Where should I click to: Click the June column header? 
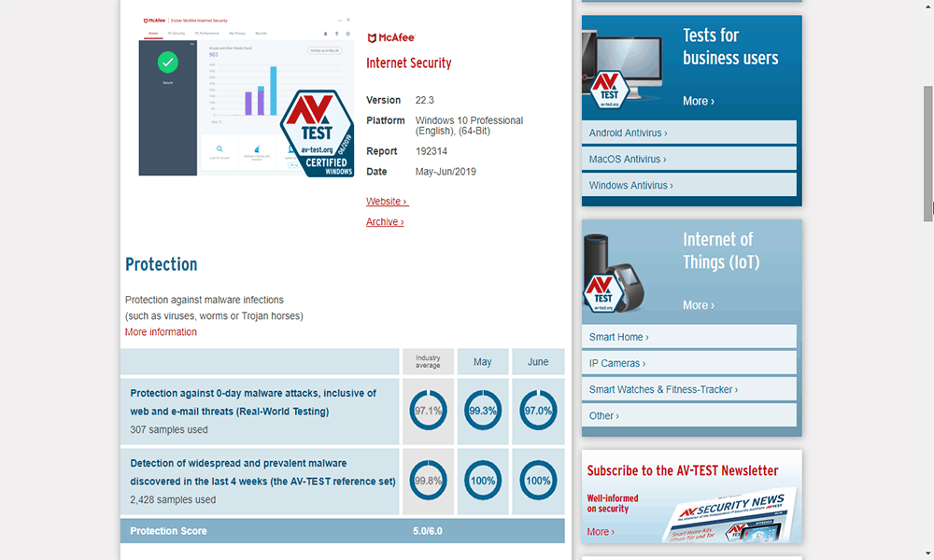538,362
